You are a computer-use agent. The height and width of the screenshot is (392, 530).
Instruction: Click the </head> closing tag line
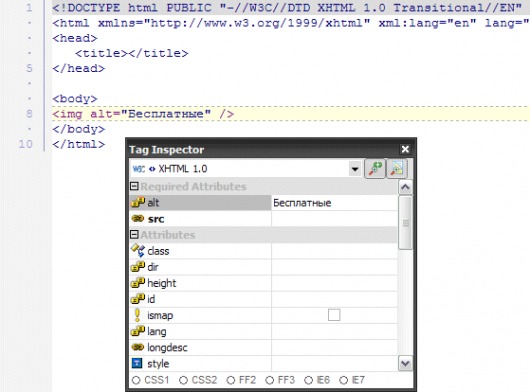tap(78, 68)
